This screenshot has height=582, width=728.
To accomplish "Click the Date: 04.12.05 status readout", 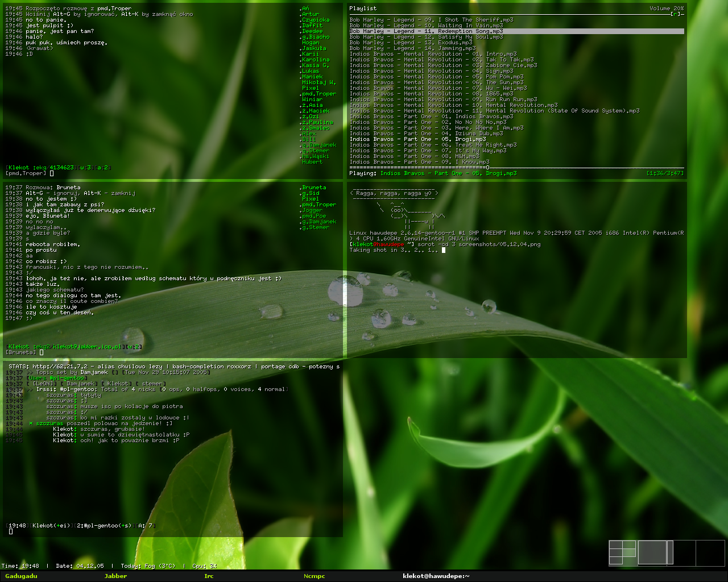I will pos(80,566).
